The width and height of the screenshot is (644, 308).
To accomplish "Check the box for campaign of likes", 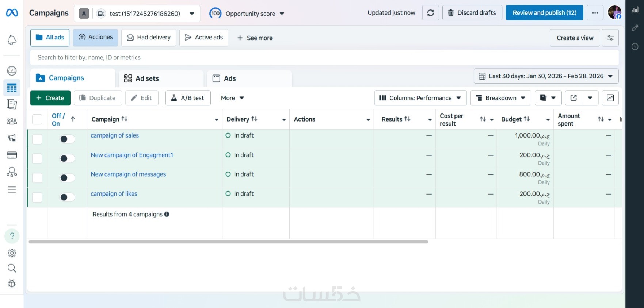I will point(37,197).
